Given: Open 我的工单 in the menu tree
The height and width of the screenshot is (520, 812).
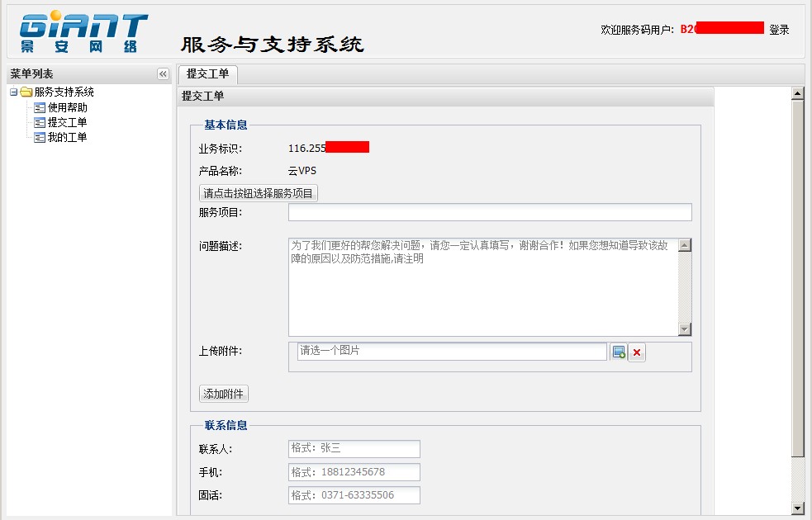Looking at the screenshot, I should (x=67, y=137).
